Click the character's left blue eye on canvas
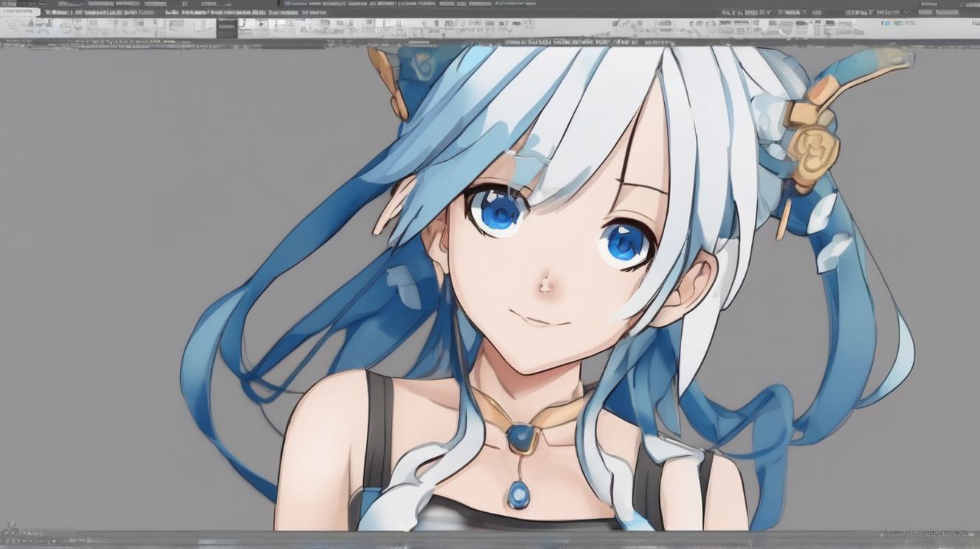Image resolution: width=980 pixels, height=549 pixels. pyautogui.click(x=500, y=212)
